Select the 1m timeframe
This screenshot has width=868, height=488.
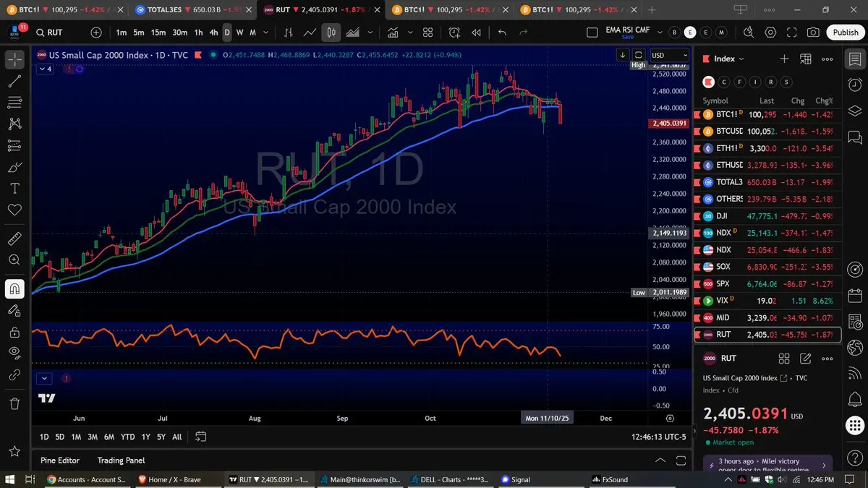point(121,33)
